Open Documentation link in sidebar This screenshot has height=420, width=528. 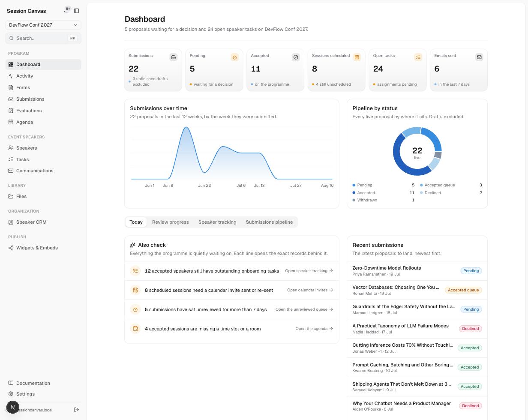click(x=43, y=383)
